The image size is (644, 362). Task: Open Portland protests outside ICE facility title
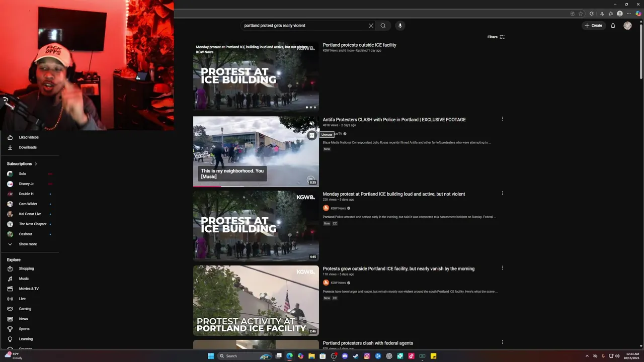point(359,45)
